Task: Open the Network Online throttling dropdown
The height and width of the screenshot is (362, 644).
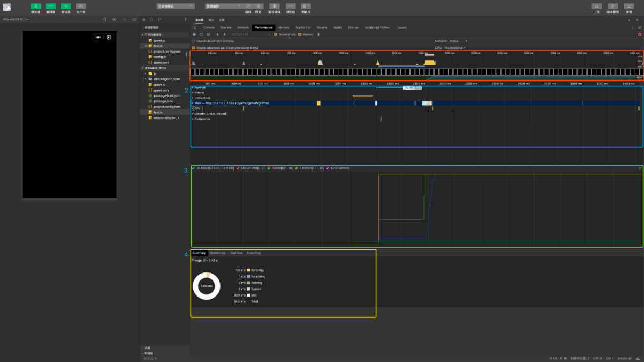Action: [458, 41]
